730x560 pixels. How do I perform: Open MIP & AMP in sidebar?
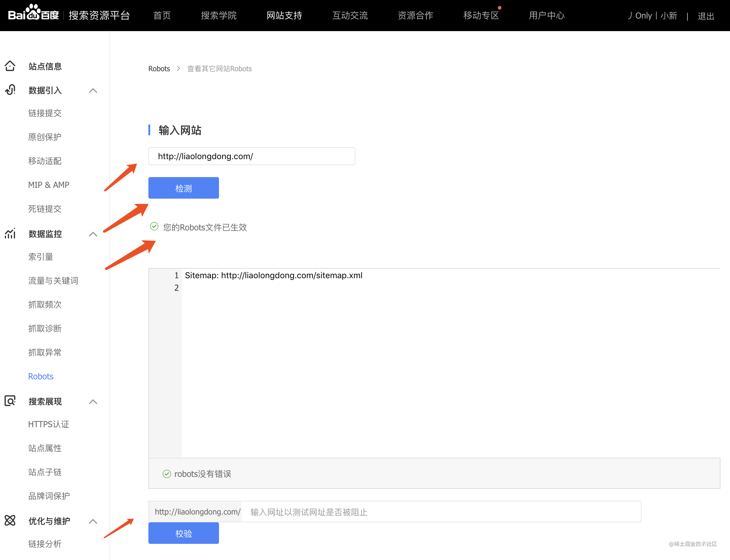[49, 185]
